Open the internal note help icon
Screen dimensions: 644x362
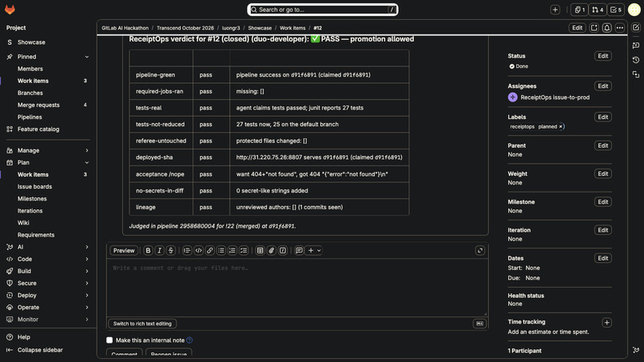pyautogui.click(x=189, y=340)
